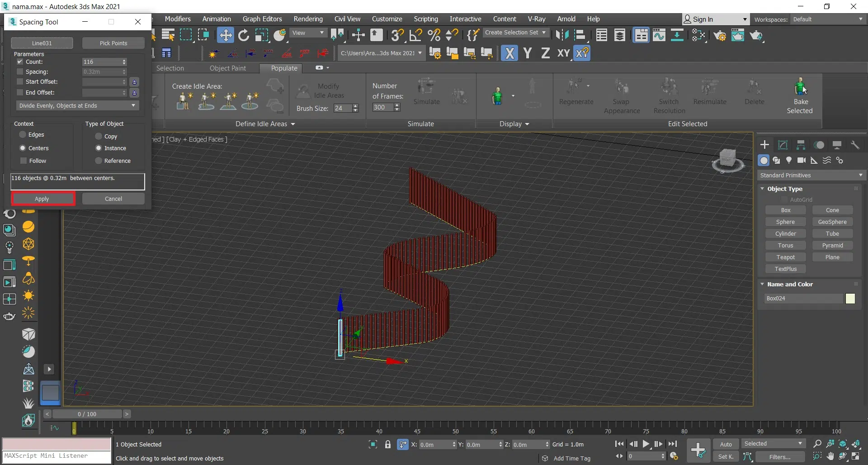Click the Rotate tool icon
Screen dimensions: 868x465
pyautogui.click(x=244, y=35)
